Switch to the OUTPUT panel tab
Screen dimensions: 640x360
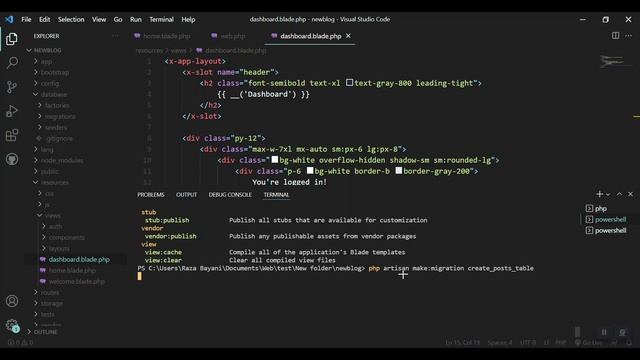[x=186, y=195]
